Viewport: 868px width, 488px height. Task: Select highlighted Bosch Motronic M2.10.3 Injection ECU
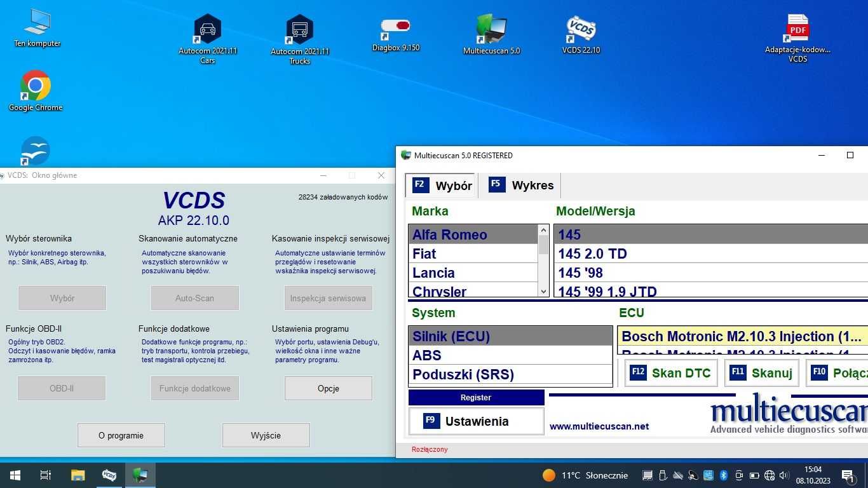click(742, 336)
